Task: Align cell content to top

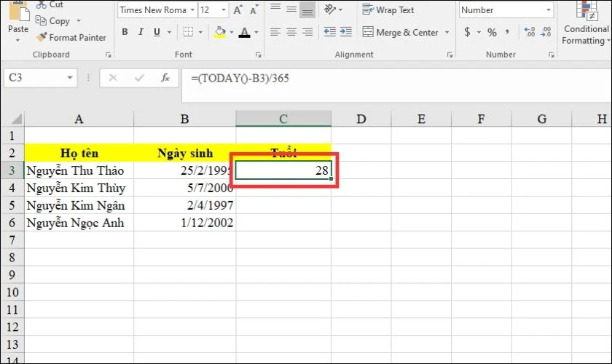Action: click(x=275, y=8)
